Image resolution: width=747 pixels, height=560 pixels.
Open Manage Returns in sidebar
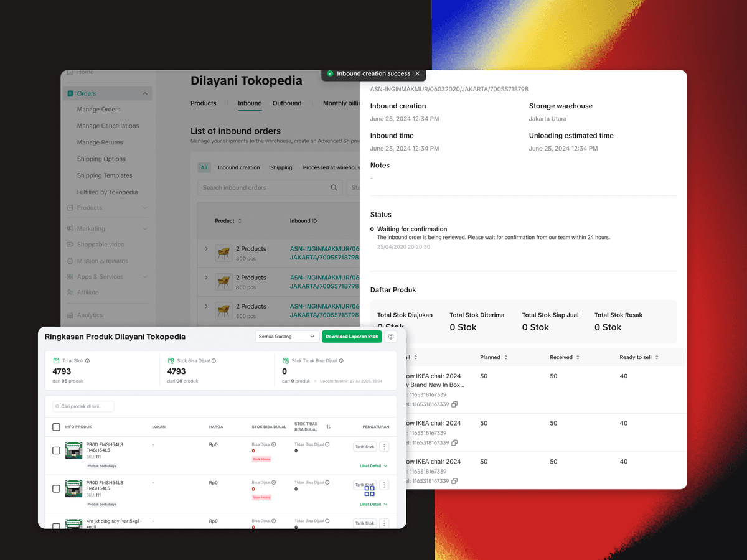[100, 142]
